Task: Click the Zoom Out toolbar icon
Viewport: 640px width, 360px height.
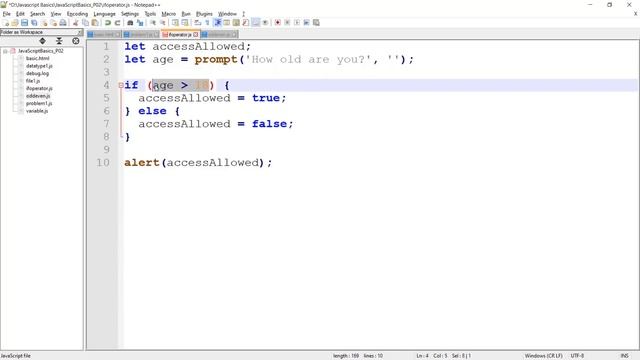Action: [x=163, y=22]
